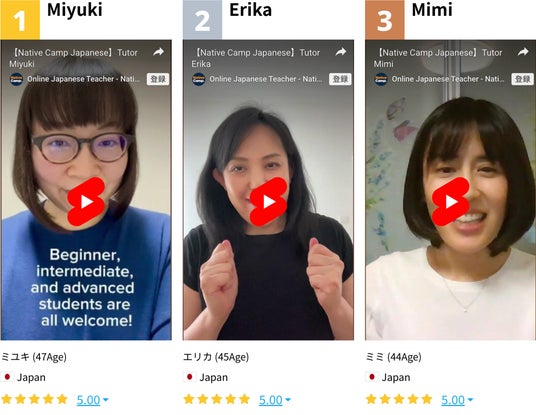Play Miyuki's YouTube Shorts video
The width and height of the screenshot is (536, 415).
click(x=86, y=202)
